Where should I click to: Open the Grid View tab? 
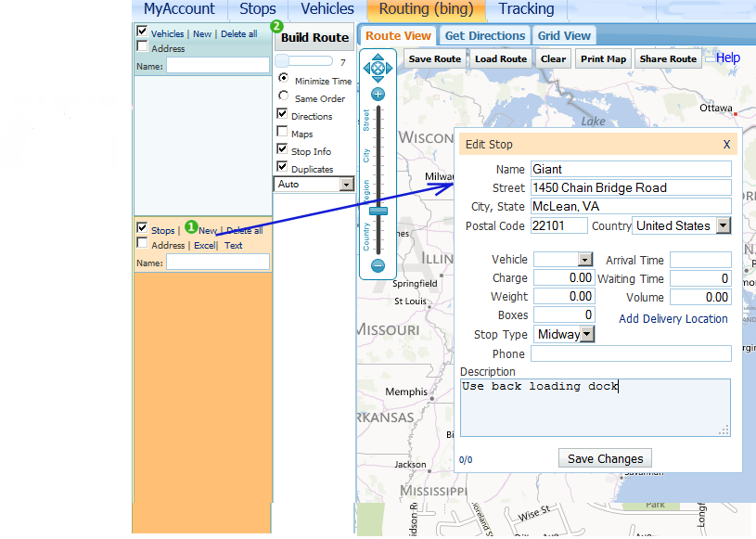[x=564, y=34]
